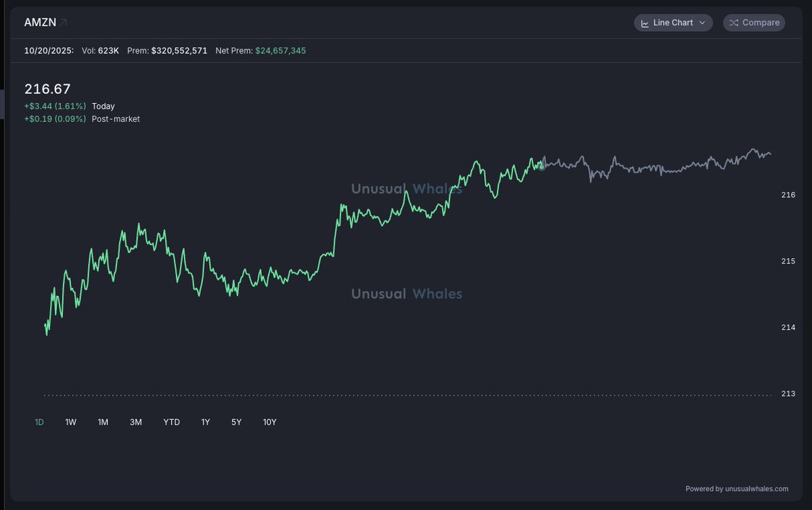Click the shuffle icon on Compare
This screenshot has height=510, width=812.
coord(734,23)
